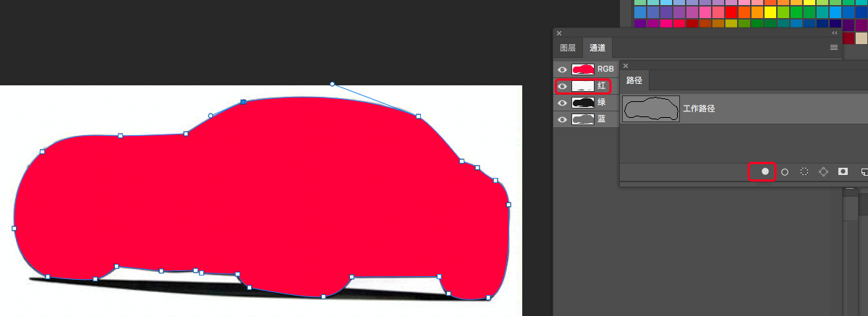Close the Layers/Channels panel group
This screenshot has width=868, height=316.
(x=559, y=33)
